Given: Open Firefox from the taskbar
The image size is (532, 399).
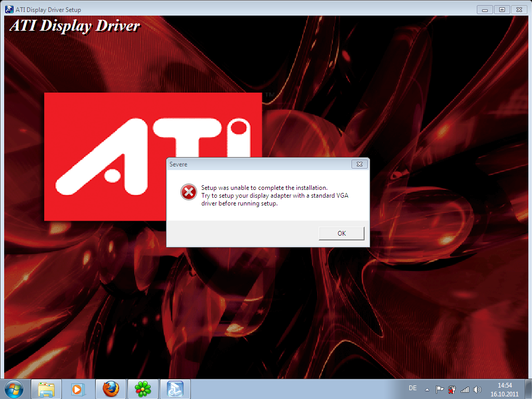Looking at the screenshot, I should [111, 389].
